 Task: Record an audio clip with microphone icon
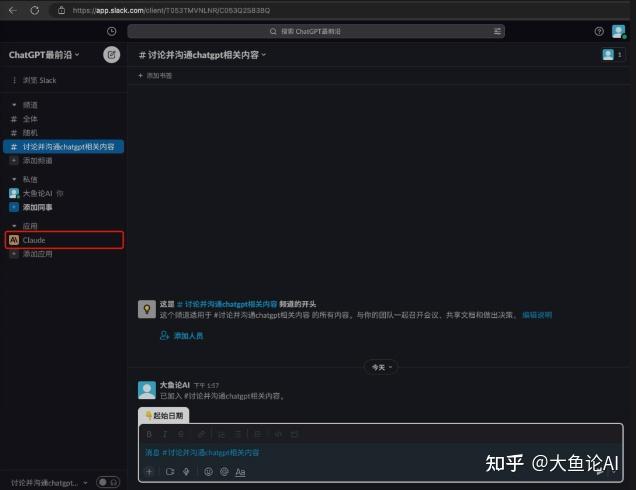coord(186,472)
